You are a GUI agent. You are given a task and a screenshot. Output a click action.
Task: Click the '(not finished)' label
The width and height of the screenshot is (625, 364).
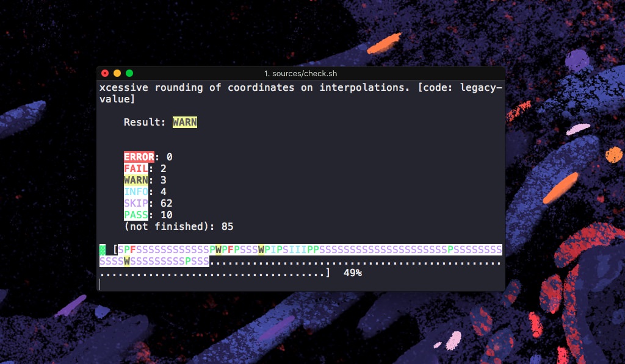[x=166, y=227]
